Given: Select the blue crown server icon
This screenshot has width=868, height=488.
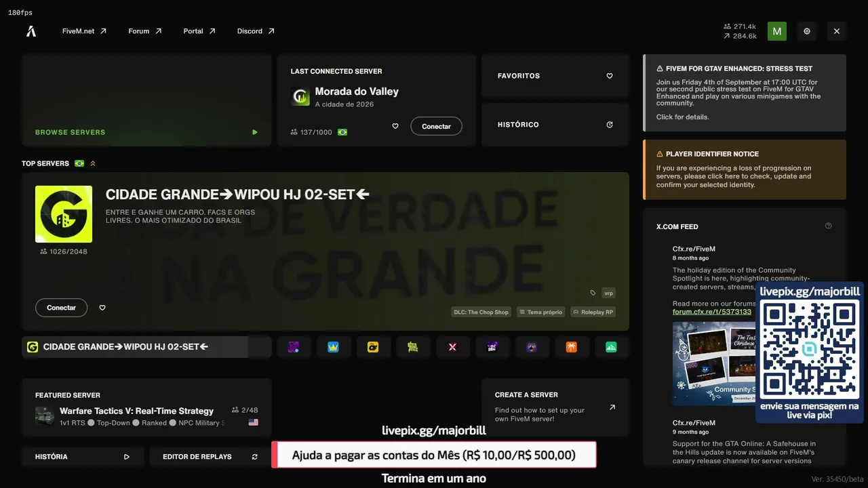Looking at the screenshot, I should tap(334, 347).
